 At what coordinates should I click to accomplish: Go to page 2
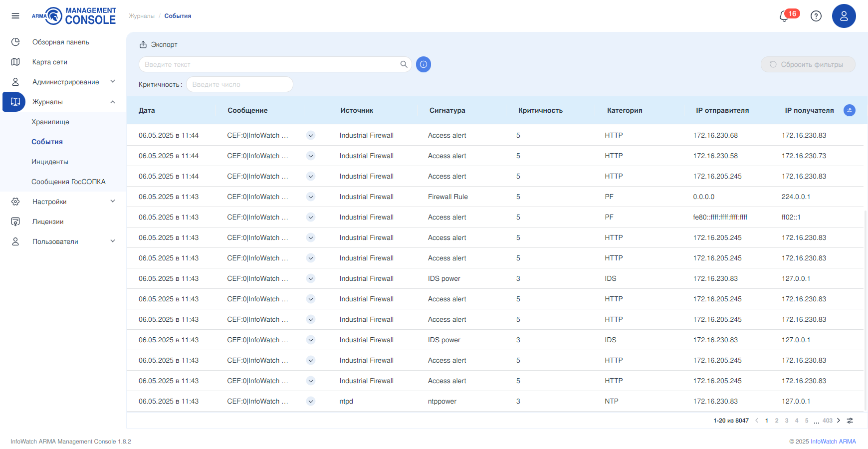point(777,421)
